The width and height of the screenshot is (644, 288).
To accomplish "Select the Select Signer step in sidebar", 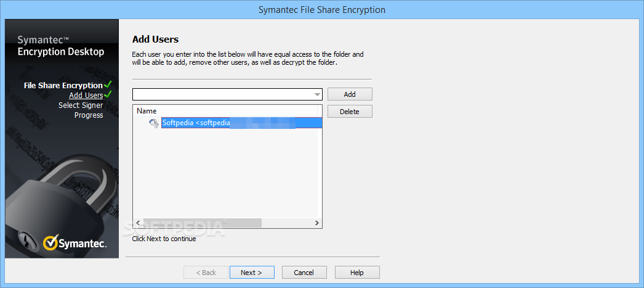I will pos(81,105).
